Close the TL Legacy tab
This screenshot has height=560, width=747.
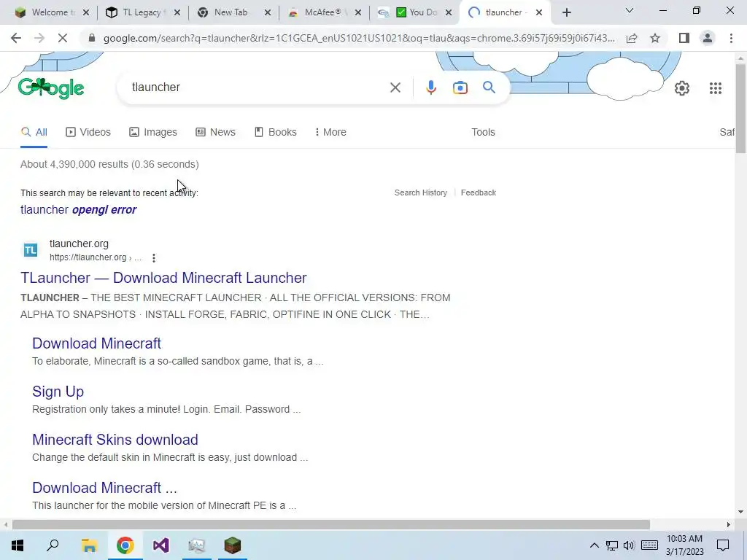[177, 13]
